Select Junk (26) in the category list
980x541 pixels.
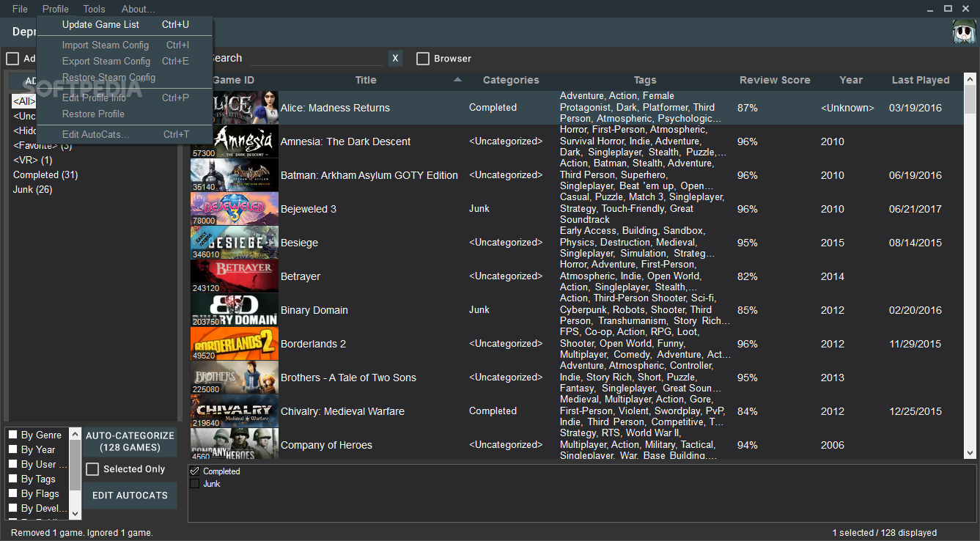click(33, 189)
